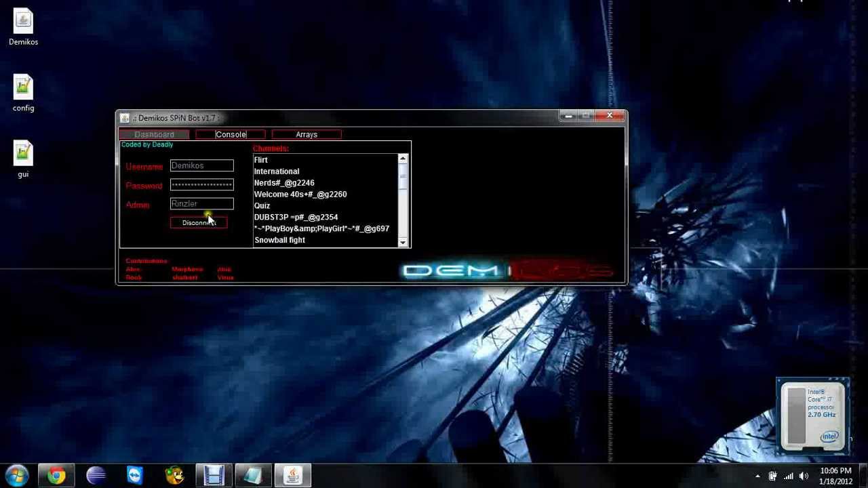Open the taskbar clock showing 10:06 PM
Image resolution: width=868 pixels, height=488 pixels.
[x=835, y=476]
